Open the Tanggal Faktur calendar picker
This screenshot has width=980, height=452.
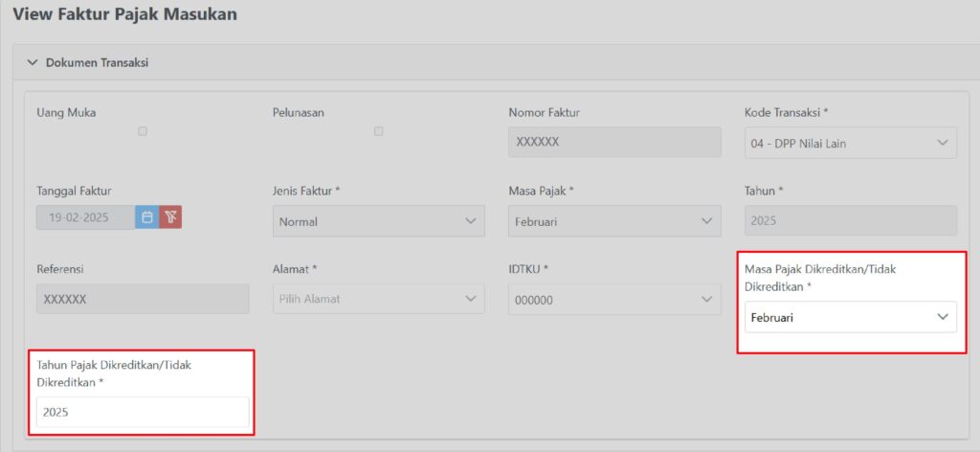pos(147,217)
